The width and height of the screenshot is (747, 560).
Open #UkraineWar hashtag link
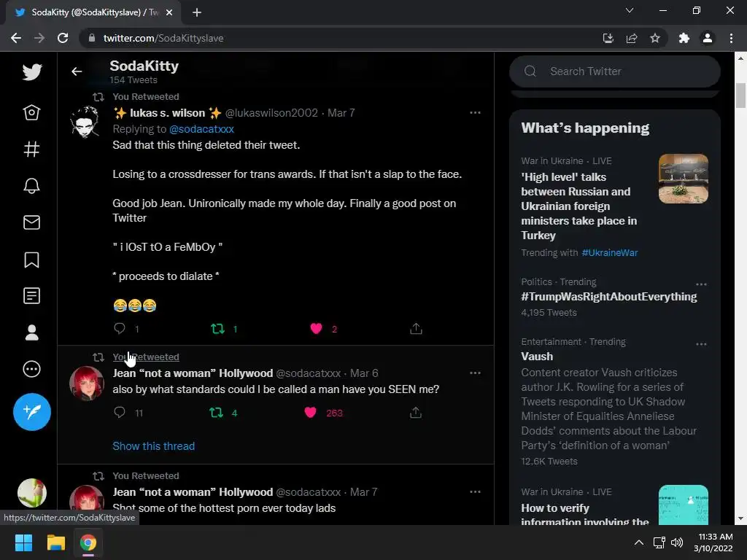[x=609, y=253]
